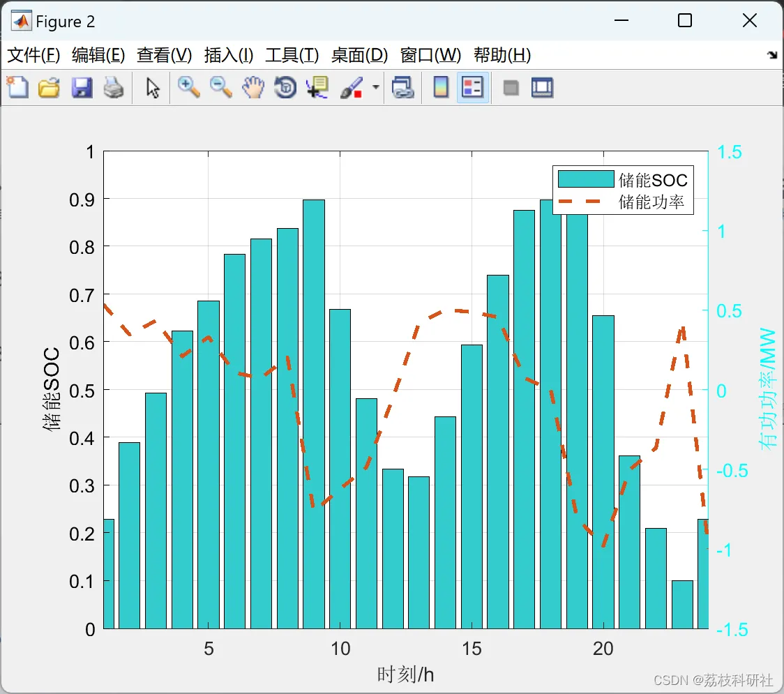Open file with folder icon
The height and width of the screenshot is (694, 784).
tap(49, 87)
